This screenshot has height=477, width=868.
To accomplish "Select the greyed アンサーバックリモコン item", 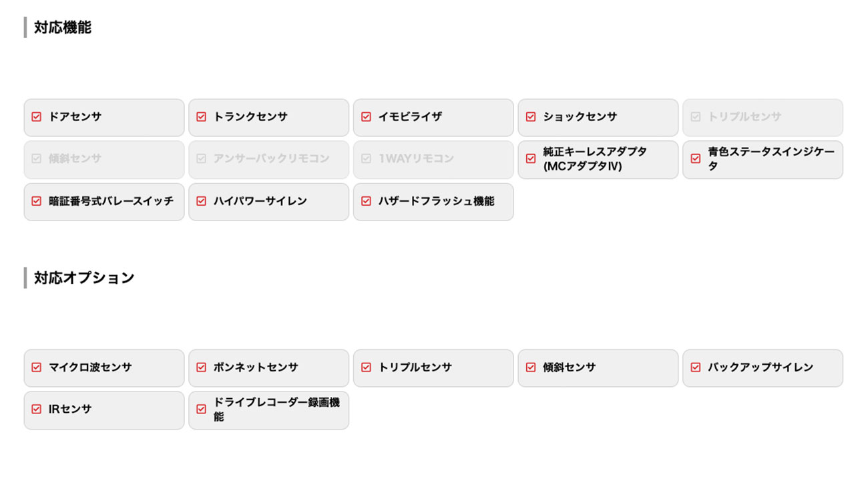I will pyautogui.click(x=268, y=160).
